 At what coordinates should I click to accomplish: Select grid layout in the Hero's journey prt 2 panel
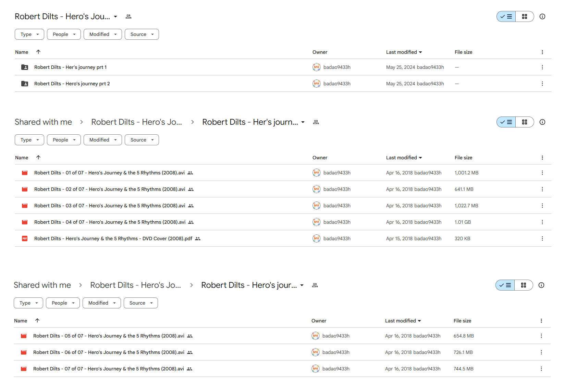click(524, 285)
